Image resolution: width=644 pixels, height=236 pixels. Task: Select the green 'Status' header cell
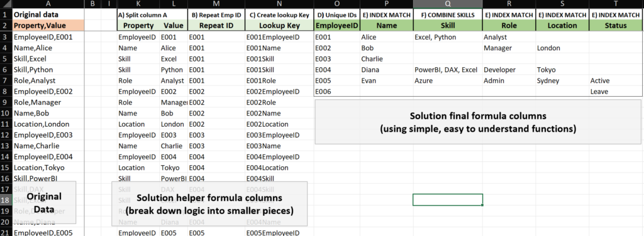(616, 25)
